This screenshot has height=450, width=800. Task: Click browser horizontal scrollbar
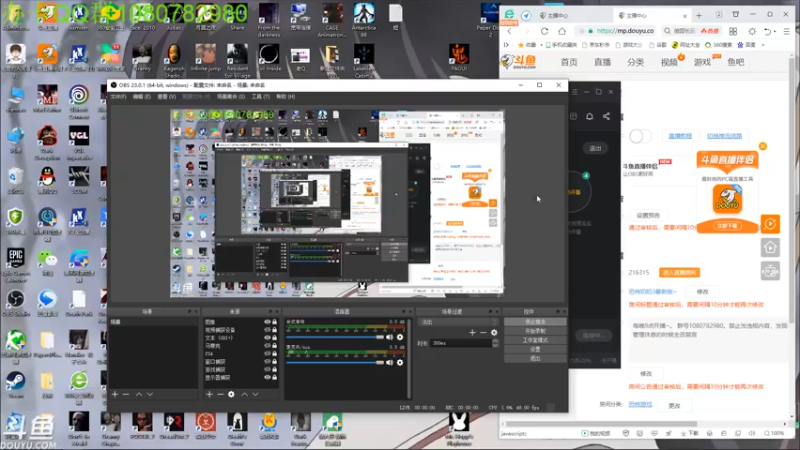click(602, 423)
